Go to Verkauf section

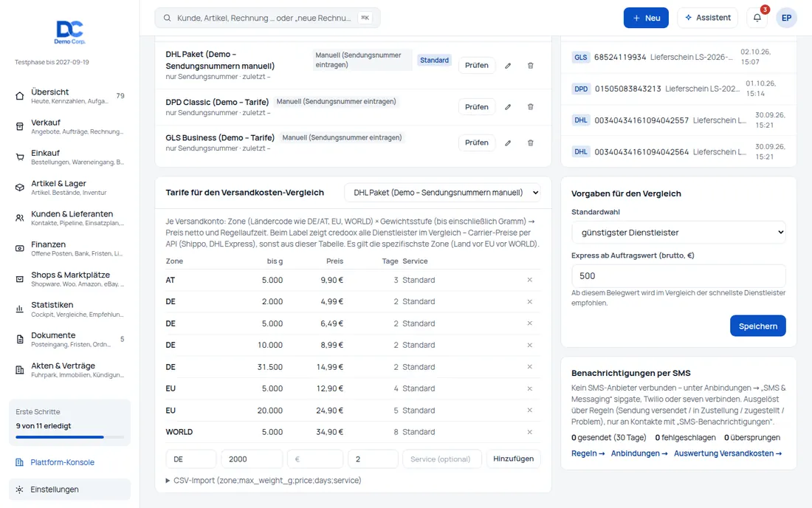tap(70, 126)
